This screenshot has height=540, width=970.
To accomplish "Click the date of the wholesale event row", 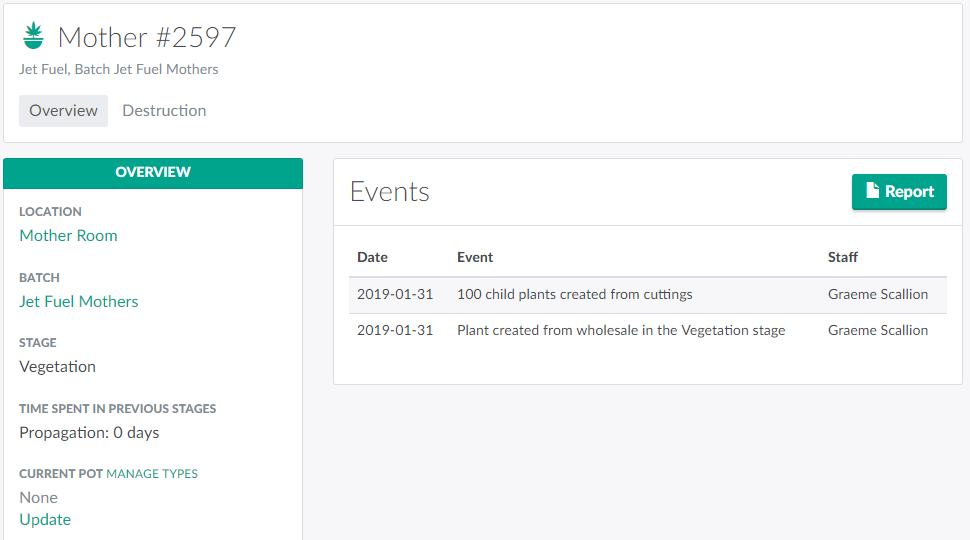I will (395, 331).
